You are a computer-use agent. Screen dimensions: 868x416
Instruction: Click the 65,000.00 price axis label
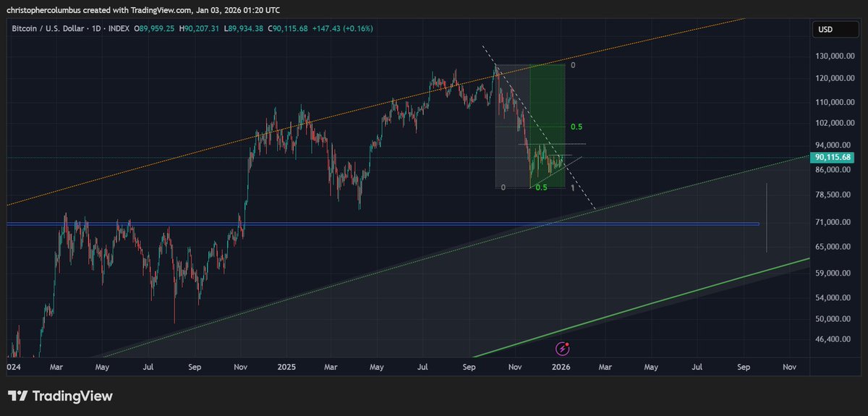tap(834, 247)
